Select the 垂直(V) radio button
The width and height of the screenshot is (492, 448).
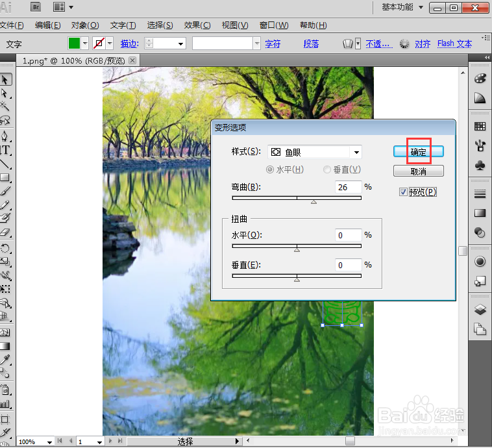coord(327,169)
